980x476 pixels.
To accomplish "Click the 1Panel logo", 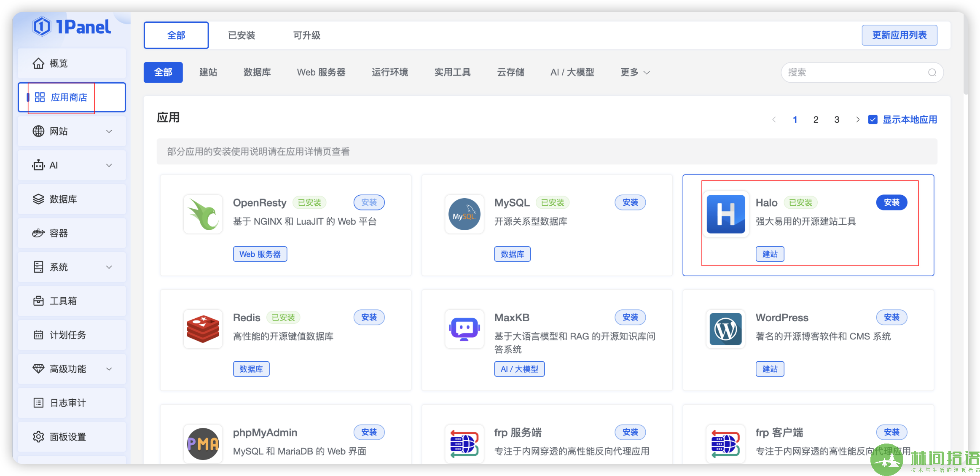I will 72,27.
